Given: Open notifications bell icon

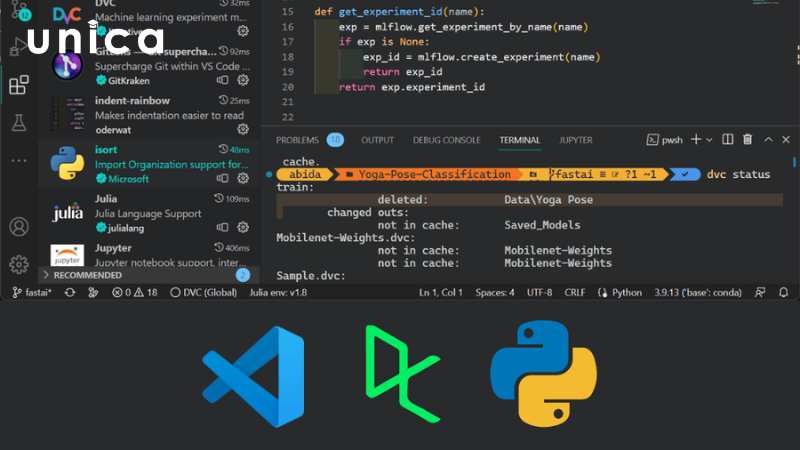Looking at the screenshot, I should 784,292.
